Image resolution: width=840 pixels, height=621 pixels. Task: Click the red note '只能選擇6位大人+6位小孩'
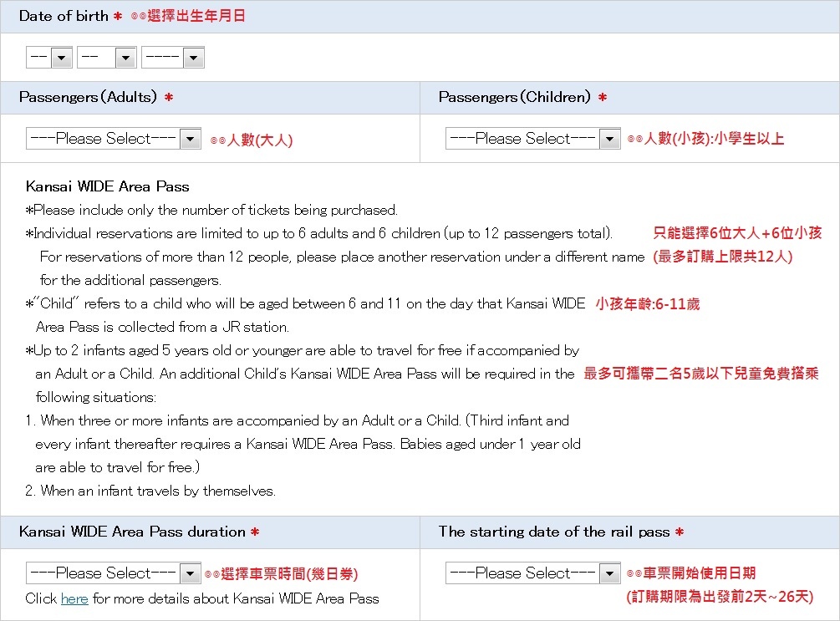point(737,233)
